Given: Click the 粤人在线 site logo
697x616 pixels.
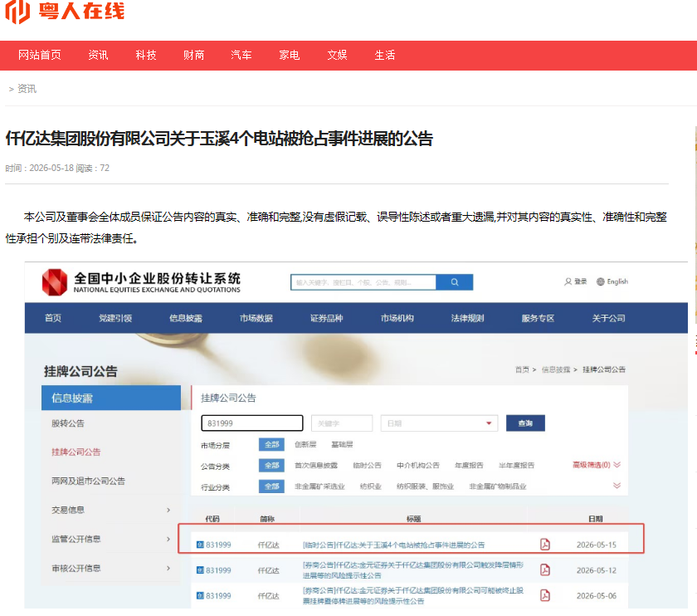Looking at the screenshot, I should point(65,11).
